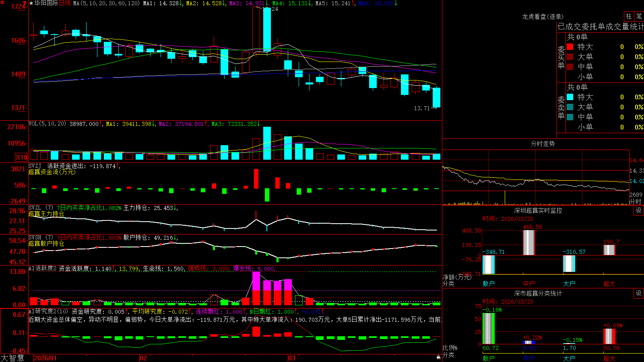Image resolution: width=644 pixels, height=362 pixels.
Task: Click the 468.58 超大 bar in 实时监控 chart
Action: 529,243
